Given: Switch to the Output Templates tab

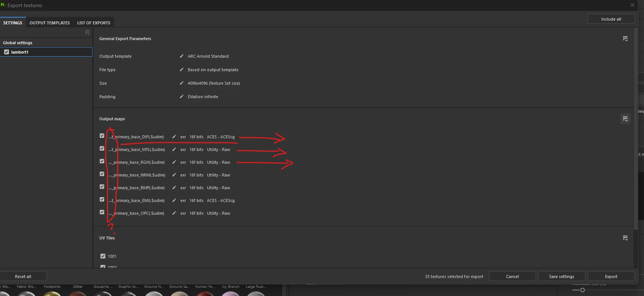Looking at the screenshot, I should click(x=49, y=23).
